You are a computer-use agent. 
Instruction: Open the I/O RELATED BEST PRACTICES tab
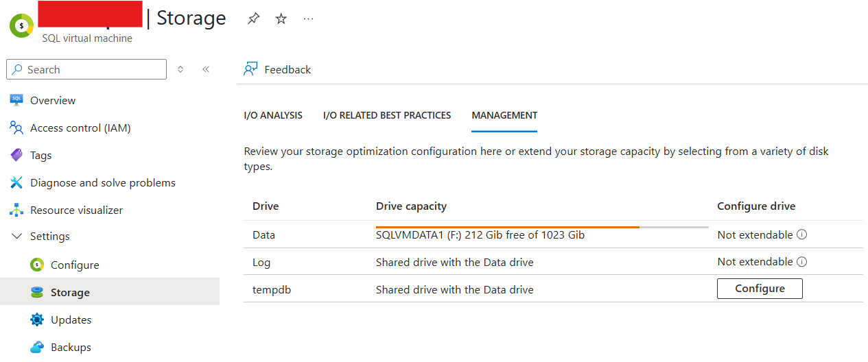(387, 115)
